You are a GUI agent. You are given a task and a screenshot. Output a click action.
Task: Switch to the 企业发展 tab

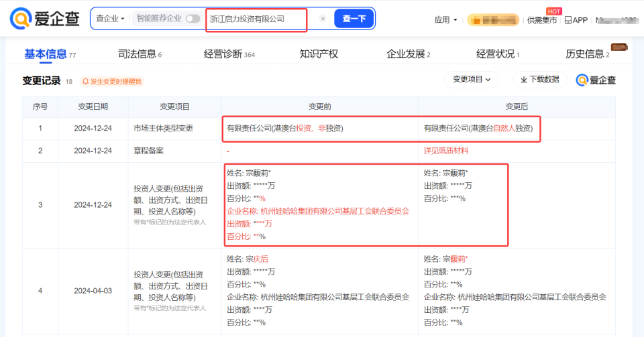click(409, 54)
